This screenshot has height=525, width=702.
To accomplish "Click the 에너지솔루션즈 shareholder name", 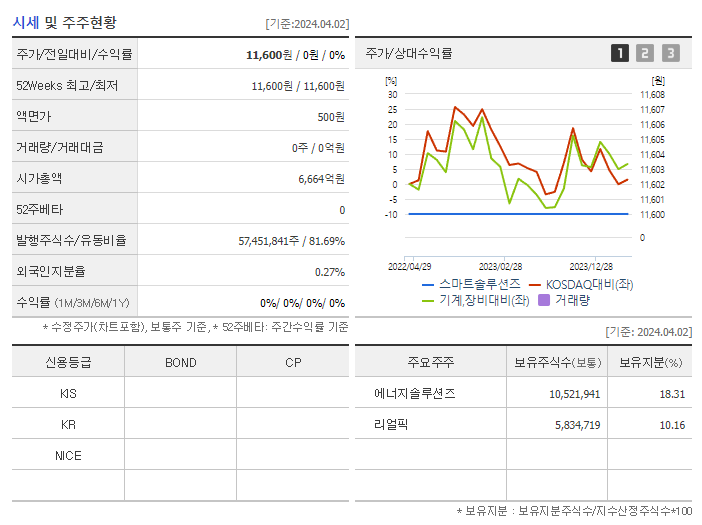I will click(x=415, y=393).
